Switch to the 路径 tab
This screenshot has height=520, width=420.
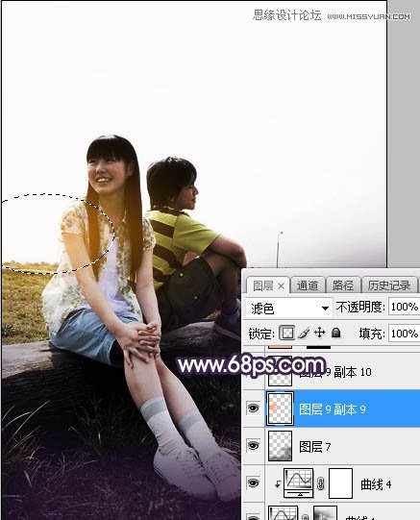(x=343, y=285)
